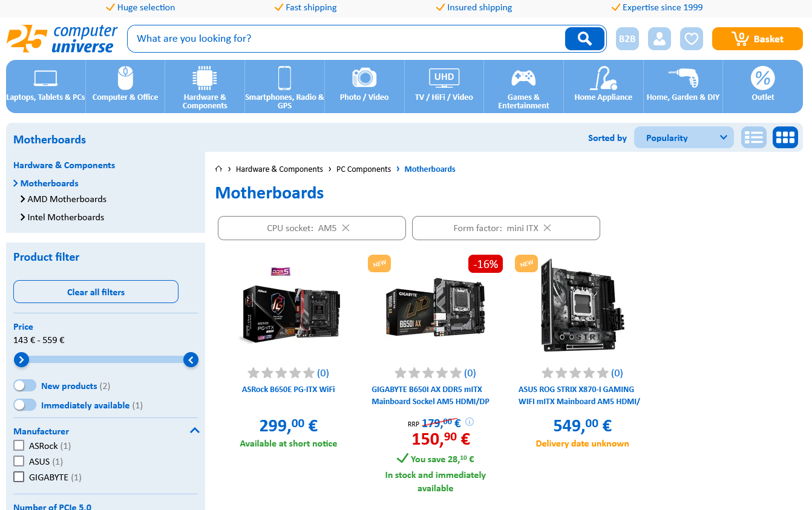Open Computer & Office category
This screenshot has height=510, width=812.
pos(125,87)
